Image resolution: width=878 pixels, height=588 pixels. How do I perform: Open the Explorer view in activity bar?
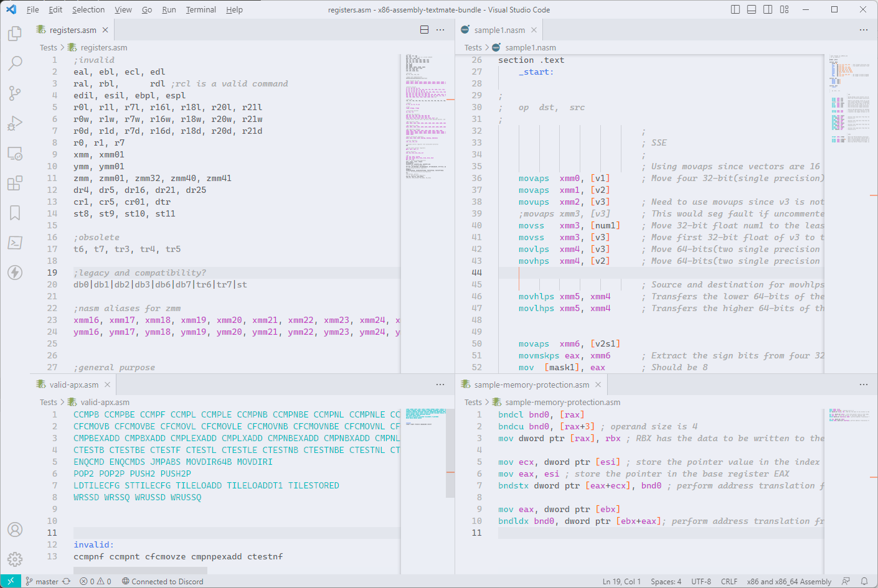pos(15,33)
